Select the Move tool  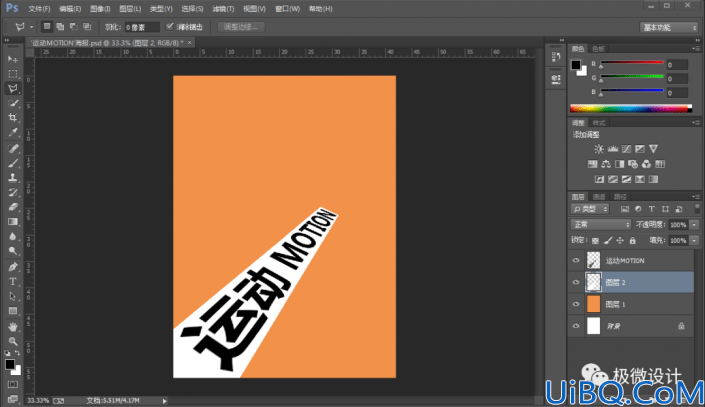pos(13,59)
